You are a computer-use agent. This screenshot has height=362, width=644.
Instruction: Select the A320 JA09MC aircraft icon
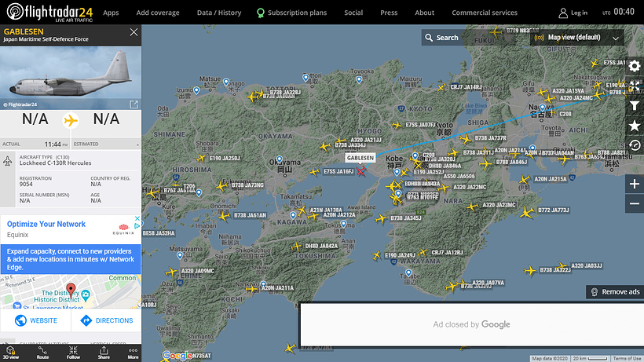[x=171, y=272]
